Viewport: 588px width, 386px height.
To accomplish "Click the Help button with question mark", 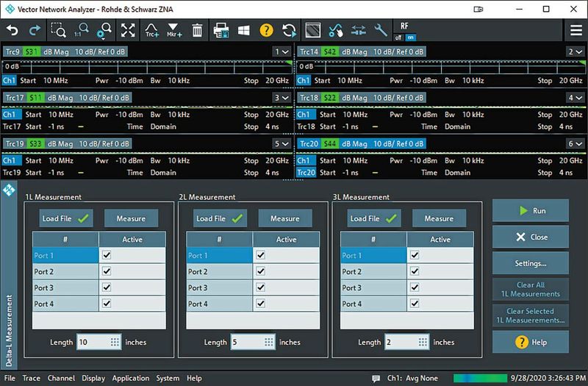I will tap(530, 342).
